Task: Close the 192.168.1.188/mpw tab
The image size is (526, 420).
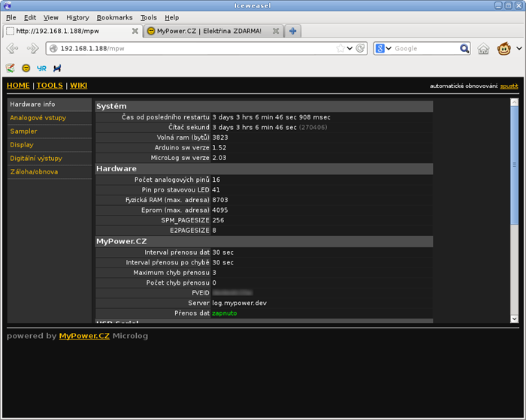Action: pos(135,32)
